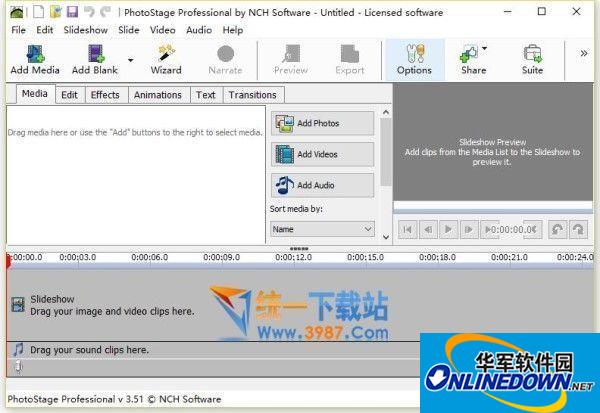Click the Slideshow track film icon
The height and width of the screenshot is (413, 600).
point(18,305)
